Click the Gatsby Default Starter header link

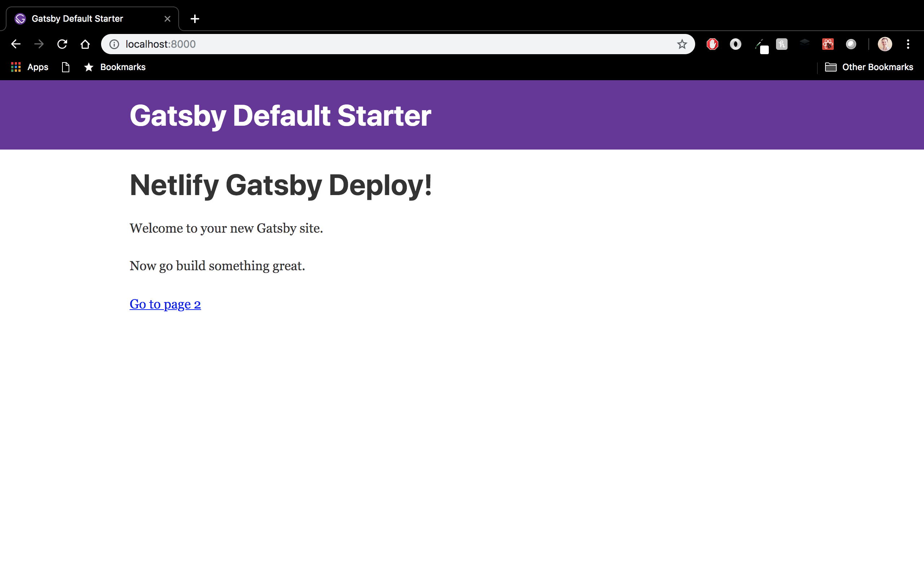(280, 116)
